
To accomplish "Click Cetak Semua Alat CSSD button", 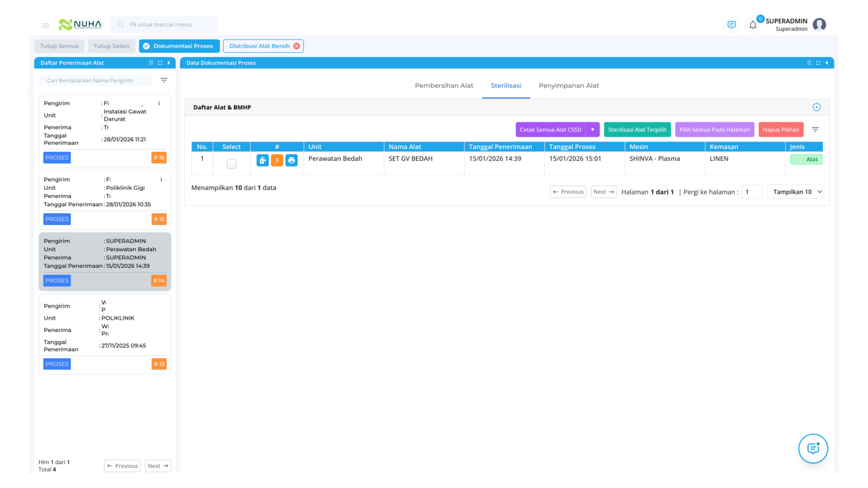I will coord(550,130).
